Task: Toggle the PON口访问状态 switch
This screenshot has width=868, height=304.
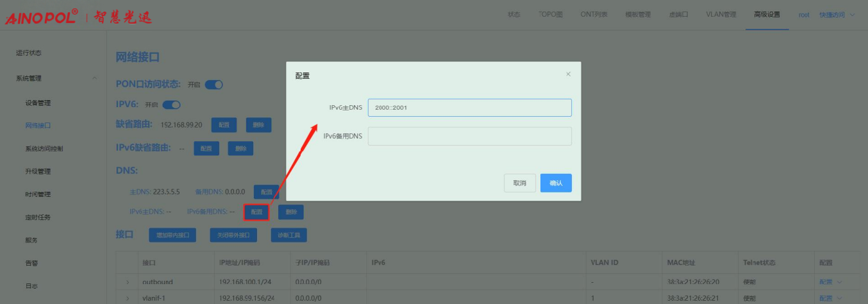Action: 213,84
